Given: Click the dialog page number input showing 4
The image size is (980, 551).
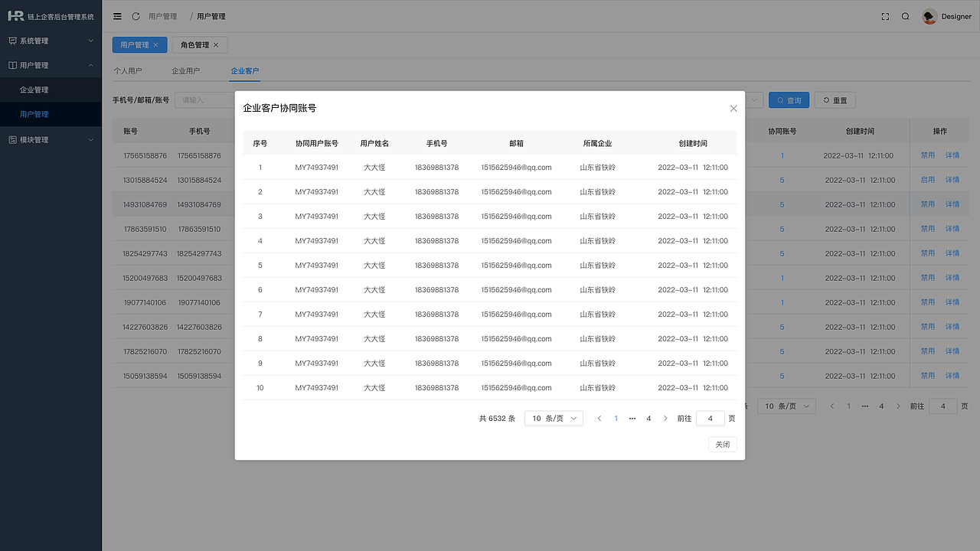Looking at the screenshot, I should 710,418.
